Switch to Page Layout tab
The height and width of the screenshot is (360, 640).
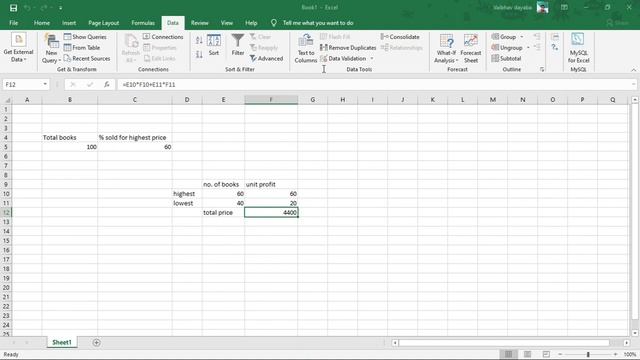pos(103,23)
